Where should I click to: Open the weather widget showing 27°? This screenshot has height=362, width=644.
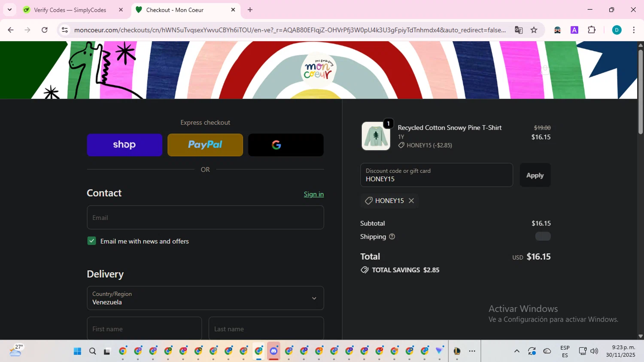point(16,351)
